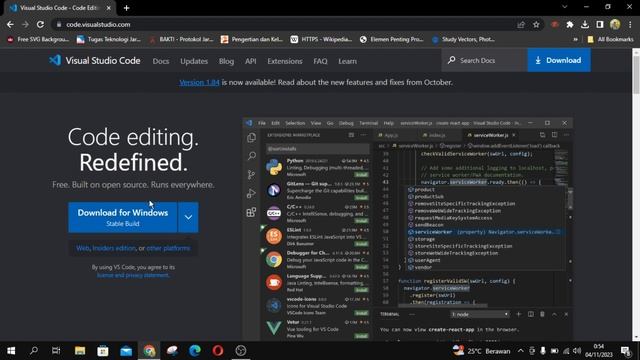Open the Study Vectors, Phot... bookmark

pos(463,40)
